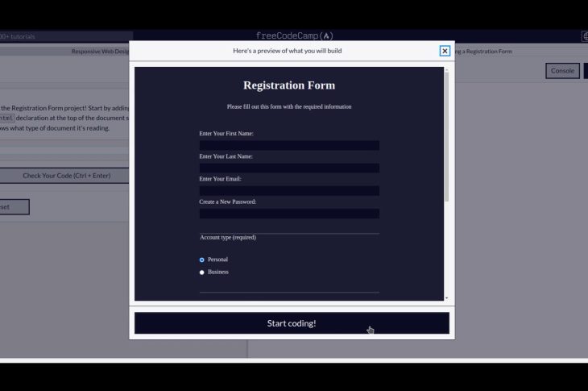Viewport: 588px width, 391px height.
Task: Click the freeCodeCamp logo in header
Action: click(x=294, y=36)
